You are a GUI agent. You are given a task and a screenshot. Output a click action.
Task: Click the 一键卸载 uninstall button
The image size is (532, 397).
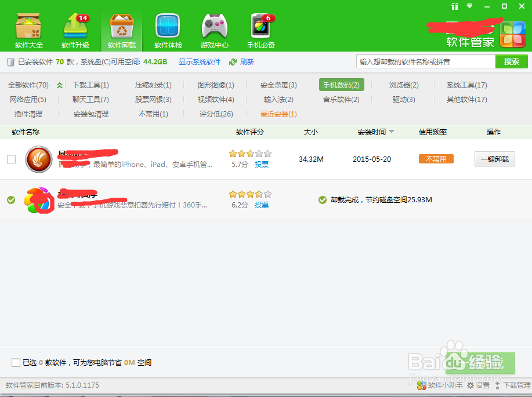pos(495,159)
